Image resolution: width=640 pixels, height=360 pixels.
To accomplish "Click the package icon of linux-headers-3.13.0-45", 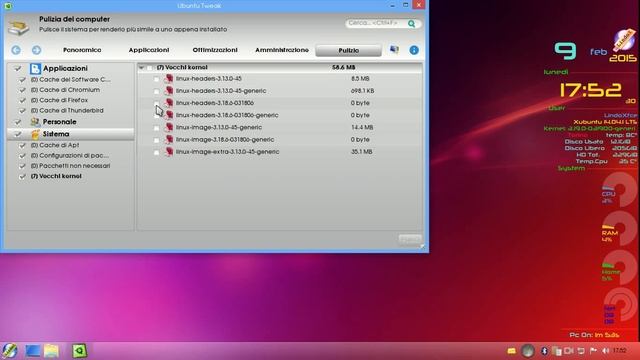I will click(x=169, y=78).
